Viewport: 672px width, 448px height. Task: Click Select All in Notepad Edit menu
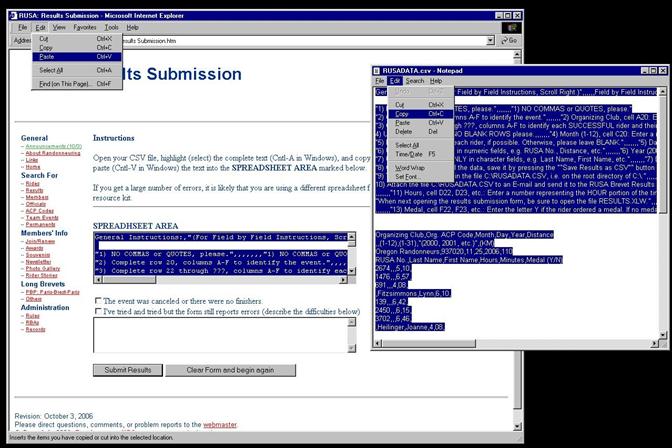(407, 145)
